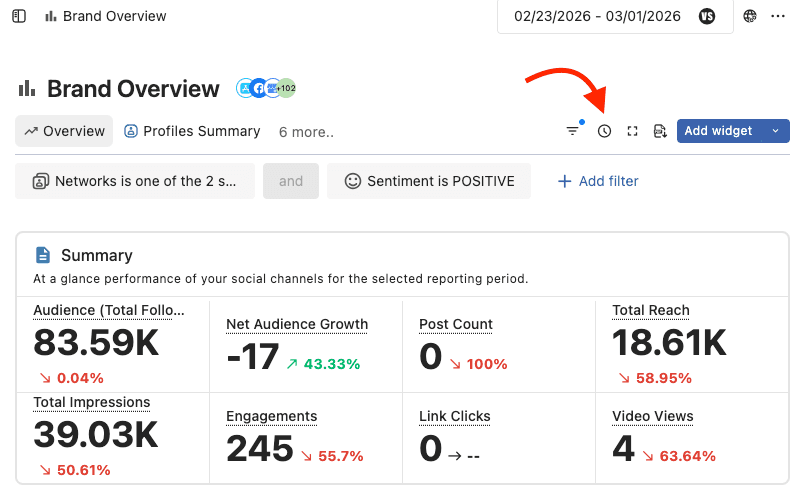Image resolution: width=802 pixels, height=495 pixels.
Task: Enter fullscreen mode with expand icon
Action: click(x=632, y=131)
